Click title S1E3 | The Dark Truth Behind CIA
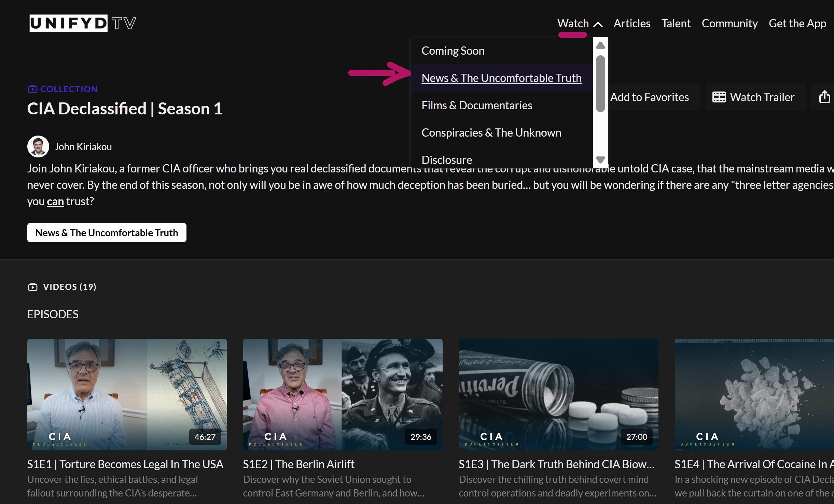This screenshot has width=834, height=504. pos(557,464)
